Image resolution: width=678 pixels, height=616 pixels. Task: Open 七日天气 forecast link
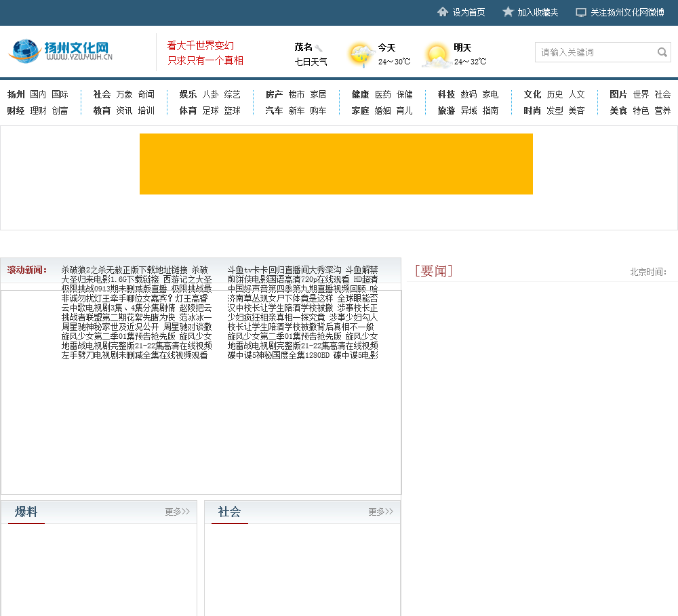pyautogui.click(x=311, y=62)
